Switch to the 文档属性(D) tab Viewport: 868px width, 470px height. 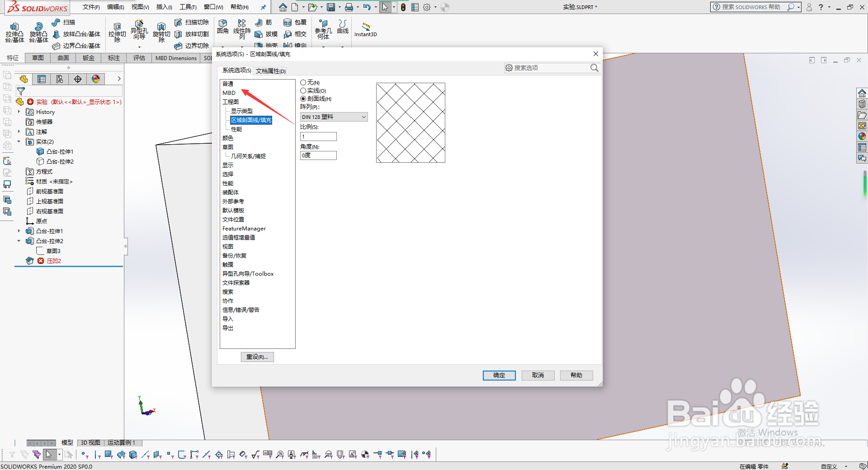(x=270, y=70)
